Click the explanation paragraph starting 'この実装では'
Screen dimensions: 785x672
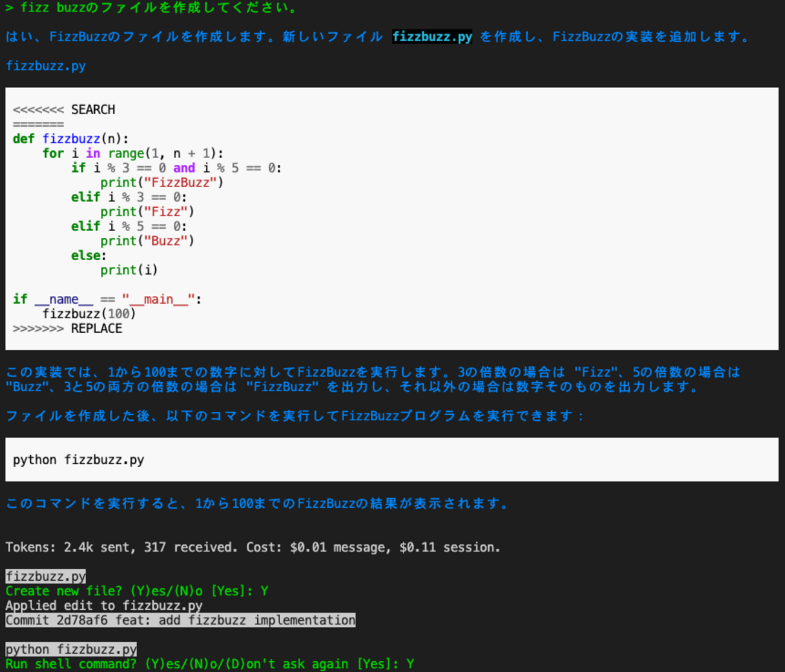(x=373, y=379)
